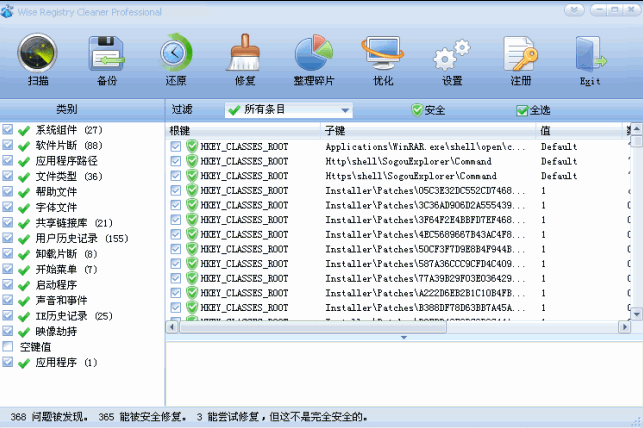Viewport: 643px width, 428px height.
Task: Select the 开始菜单 (7) category
Action: tap(66, 269)
